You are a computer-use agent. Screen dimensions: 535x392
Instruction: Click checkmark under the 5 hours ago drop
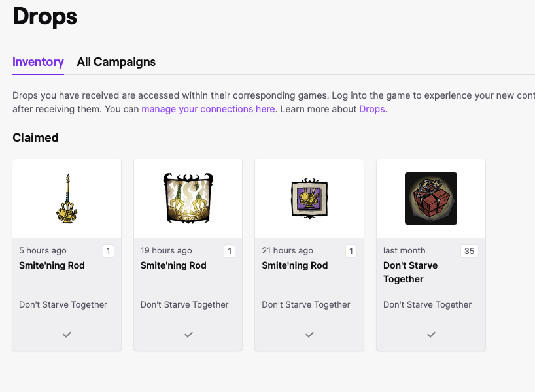[67, 335]
